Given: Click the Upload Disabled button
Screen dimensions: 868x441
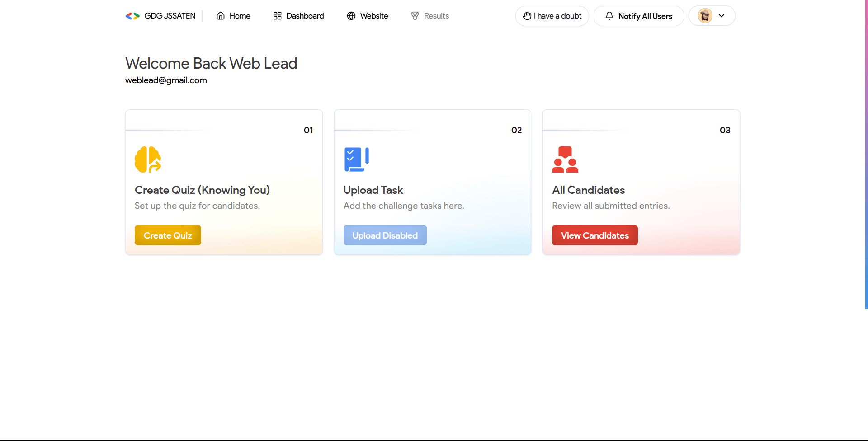Looking at the screenshot, I should (x=385, y=235).
